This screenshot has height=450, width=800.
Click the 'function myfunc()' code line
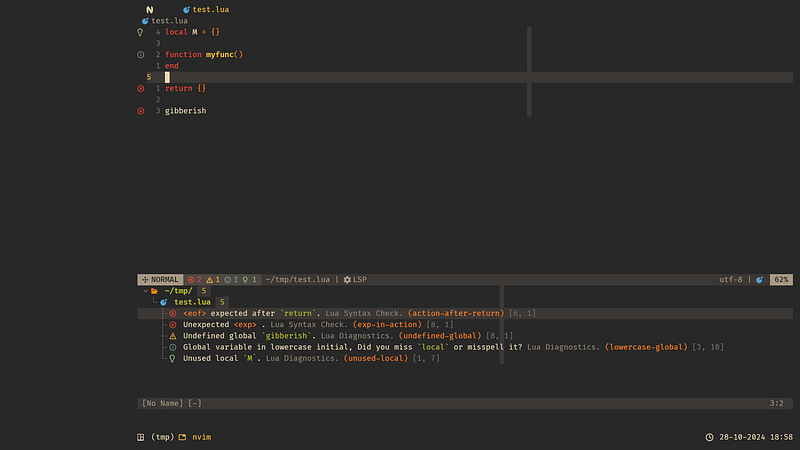point(204,55)
